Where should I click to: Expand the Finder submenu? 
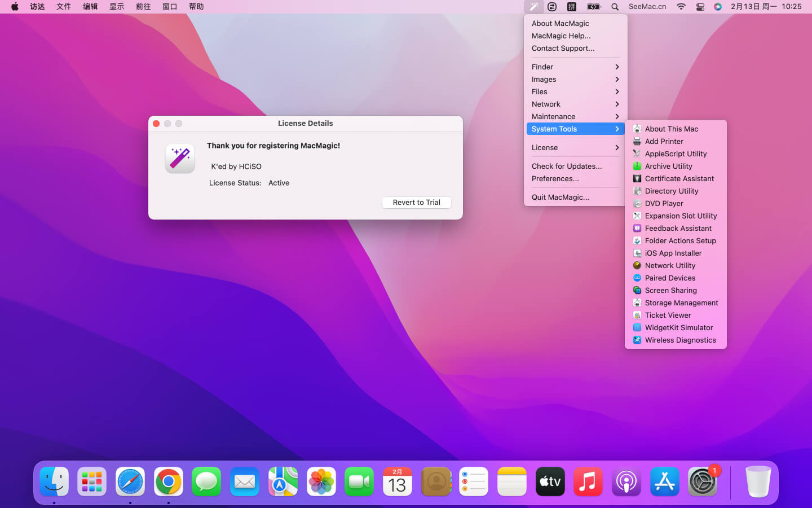tap(575, 67)
